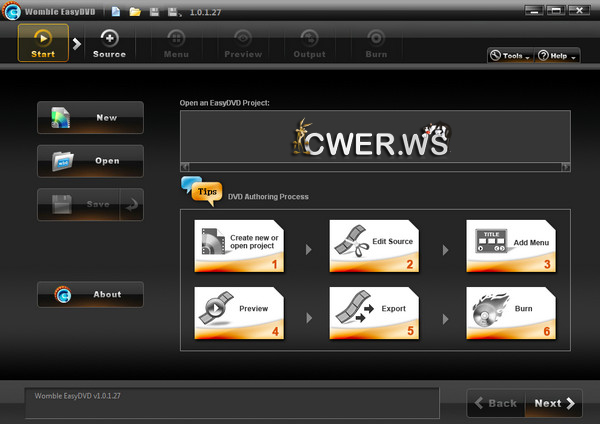Viewport: 600px width, 424px height.
Task: Click the new file icon in title bar
Action: coord(116,11)
